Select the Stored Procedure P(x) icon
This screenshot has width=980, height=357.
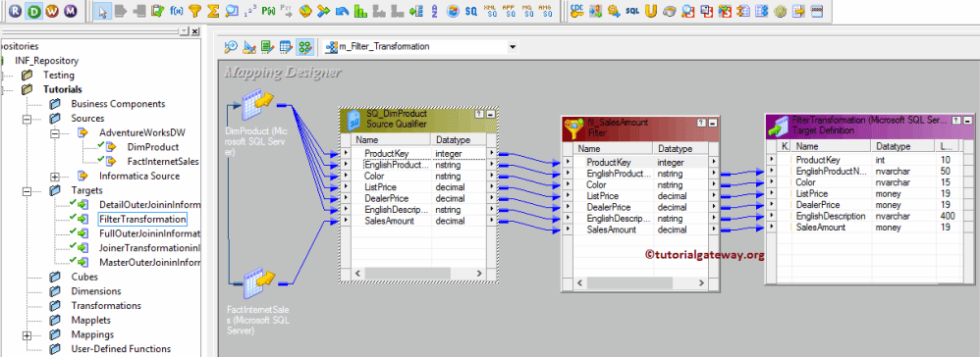(x=269, y=11)
